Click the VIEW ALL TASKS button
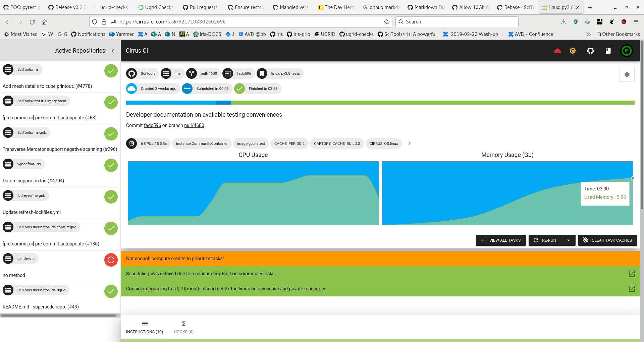This screenshot has height=342, width=644. click(501, 240)
